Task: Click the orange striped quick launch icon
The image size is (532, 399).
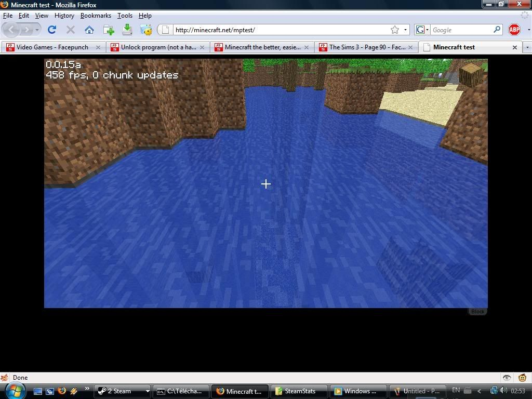Action: click(74, 391)
